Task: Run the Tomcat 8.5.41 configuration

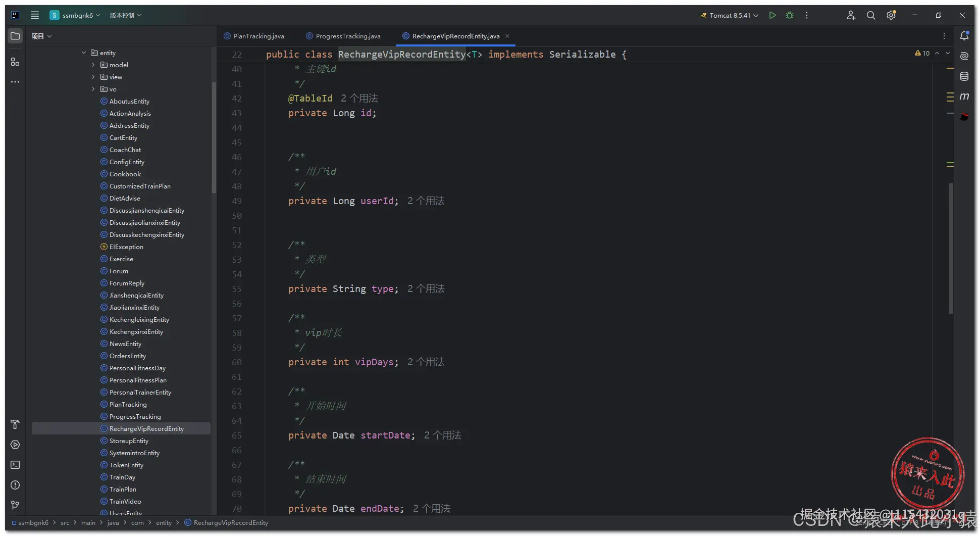Action: [772, 15]
